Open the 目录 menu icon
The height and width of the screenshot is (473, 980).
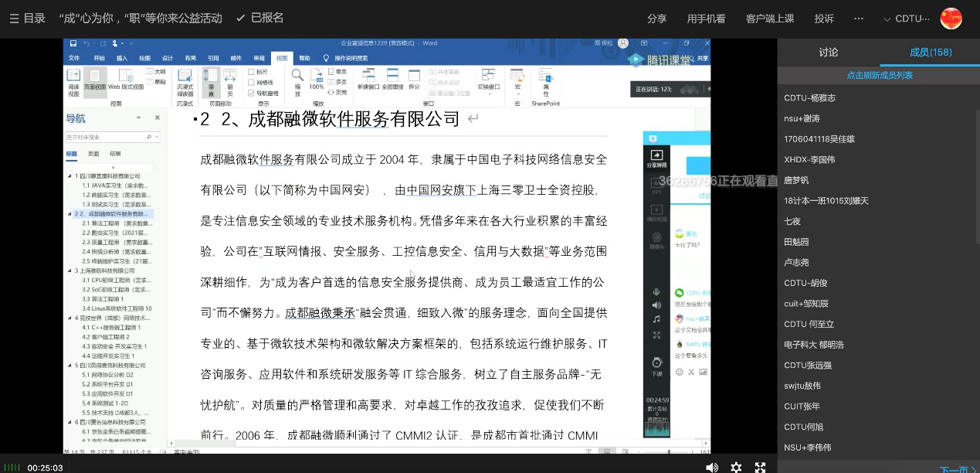coord(14,18)
